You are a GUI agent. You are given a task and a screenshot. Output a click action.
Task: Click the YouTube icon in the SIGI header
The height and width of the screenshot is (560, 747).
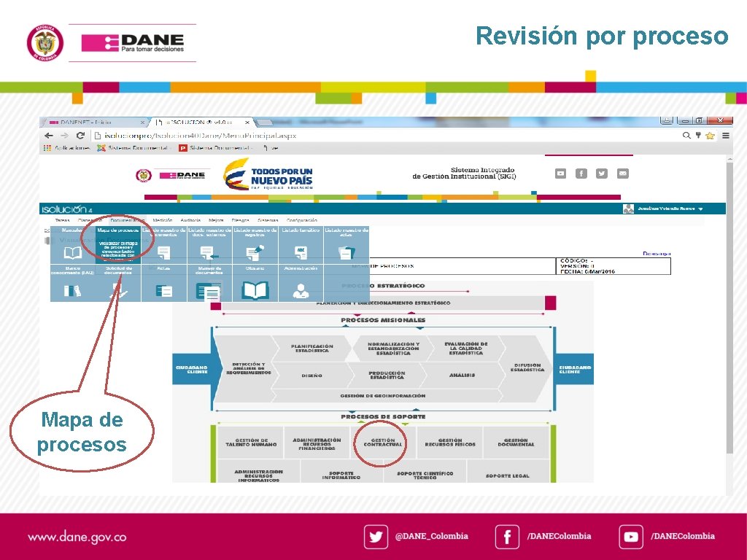(x=561, y=174)
